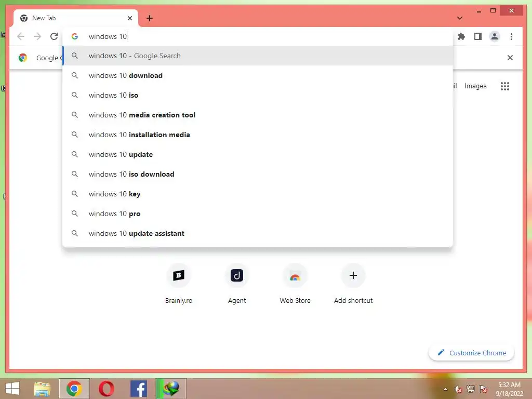Open the Brainly.ro shortcut
Viewport: 532px width, 399px height.
click(179, 284)
